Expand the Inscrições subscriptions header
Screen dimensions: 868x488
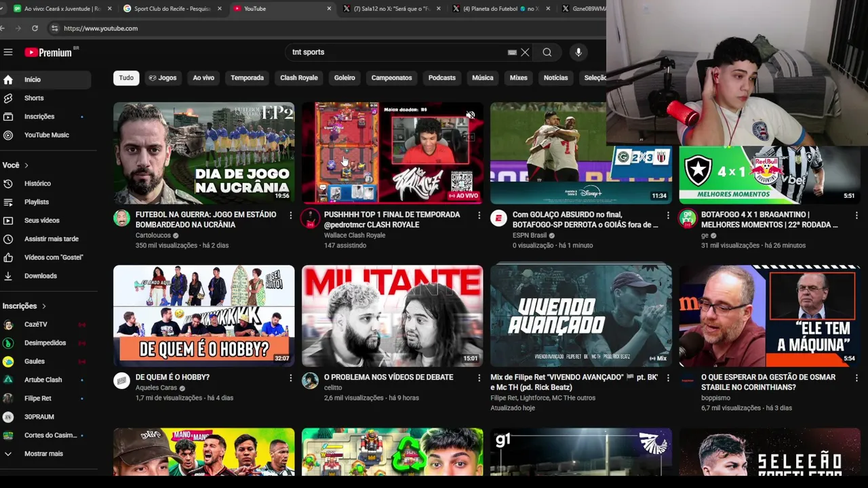(24, 306)
